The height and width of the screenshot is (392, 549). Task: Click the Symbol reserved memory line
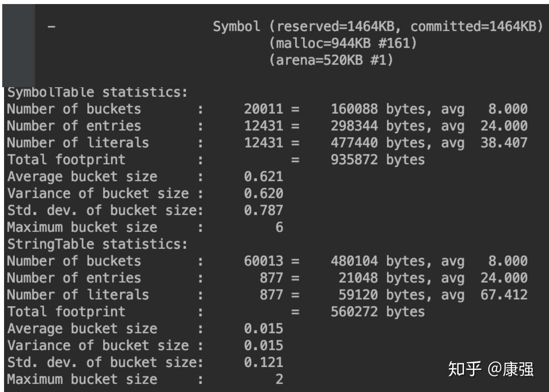378,27
